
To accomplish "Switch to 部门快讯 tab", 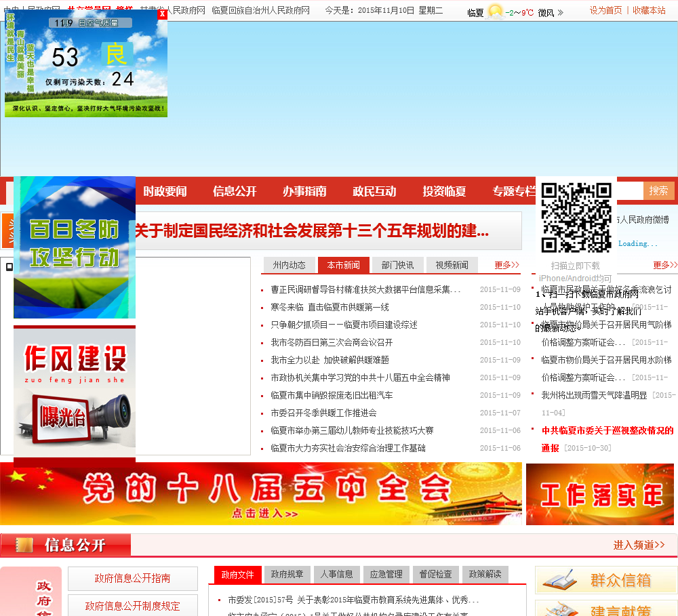I will click(x=397, y=265).
